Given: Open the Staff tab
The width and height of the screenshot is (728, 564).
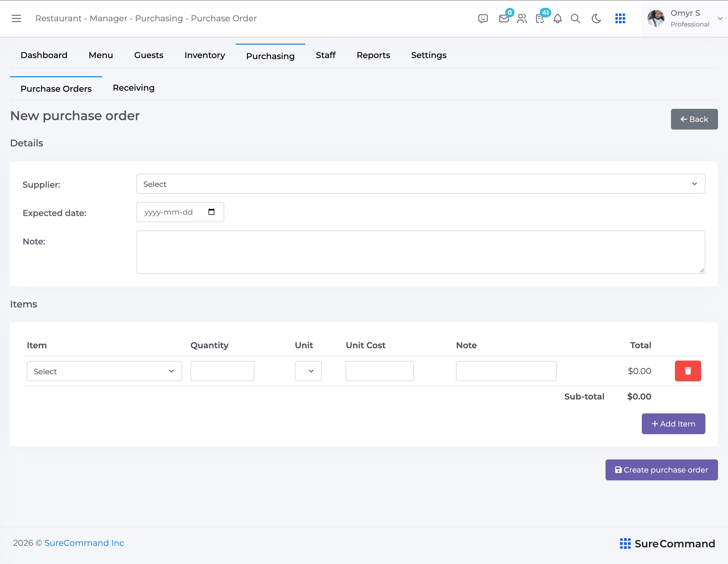Looking at the screenshot, I should 326,55.
